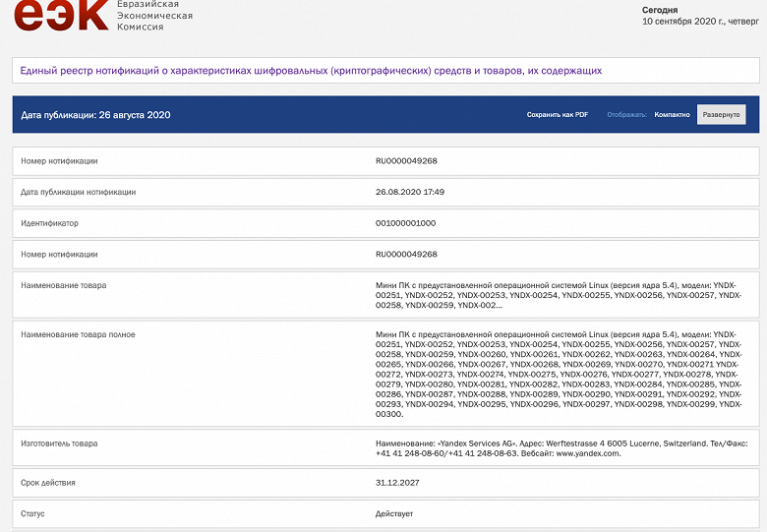Switch display to Компактно view
This screenshot has height=532, width=767.
pyautogui.click(x=672, y=115)
